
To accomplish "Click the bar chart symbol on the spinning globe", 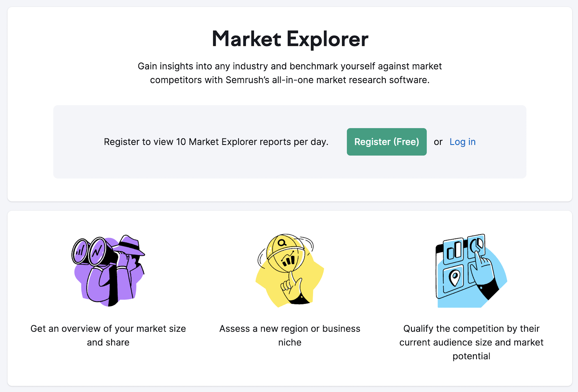I will [x=289, y=260].
